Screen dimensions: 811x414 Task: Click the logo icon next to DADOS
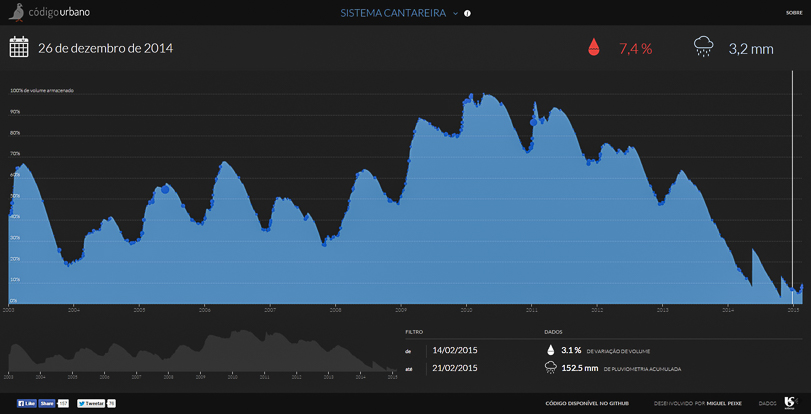tap(790, 402)
